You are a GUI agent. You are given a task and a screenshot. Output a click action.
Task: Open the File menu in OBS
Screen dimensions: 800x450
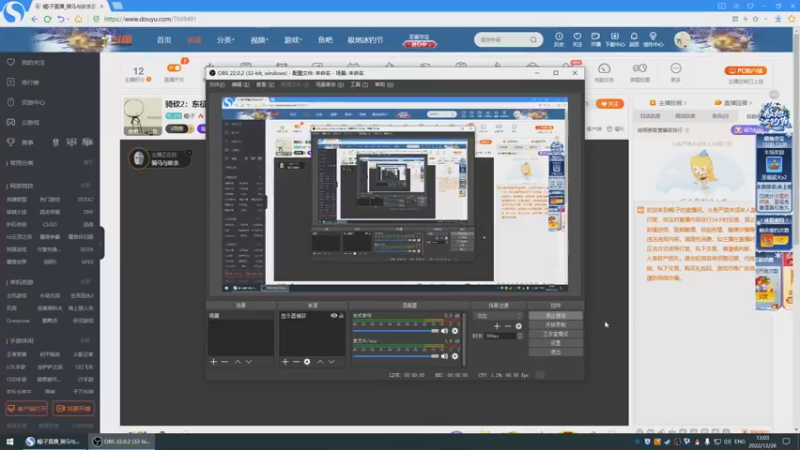point(216,84)
